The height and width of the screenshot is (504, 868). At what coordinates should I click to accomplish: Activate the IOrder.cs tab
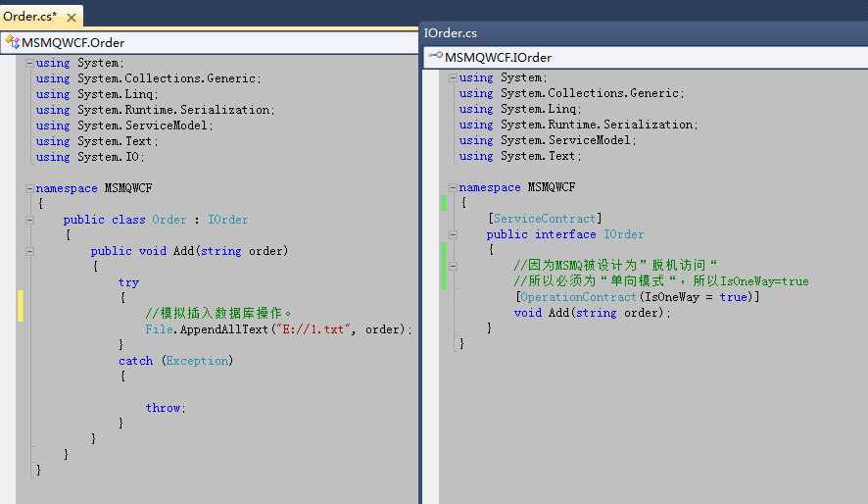[x=451, y=32]
